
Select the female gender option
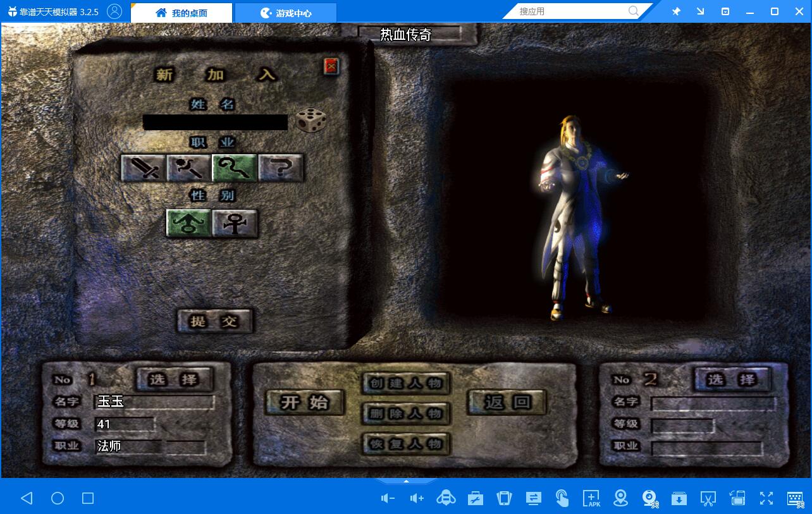pos(235,224)
